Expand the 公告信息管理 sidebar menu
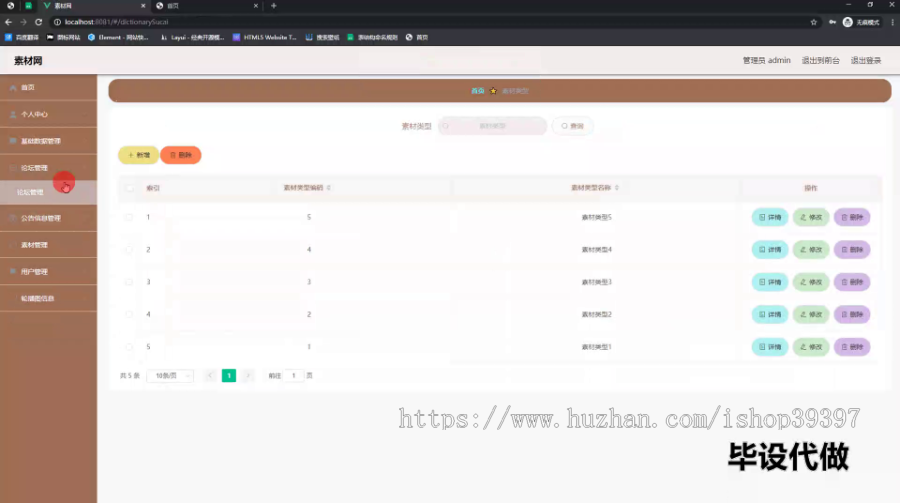Image resolution: width=900 pixels, height=503 pixels. point(48,218)
